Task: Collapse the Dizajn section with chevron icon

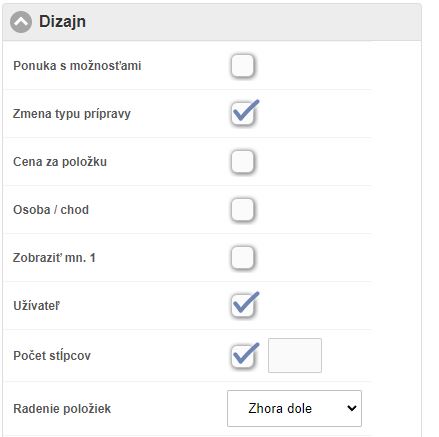Action: 21,22
